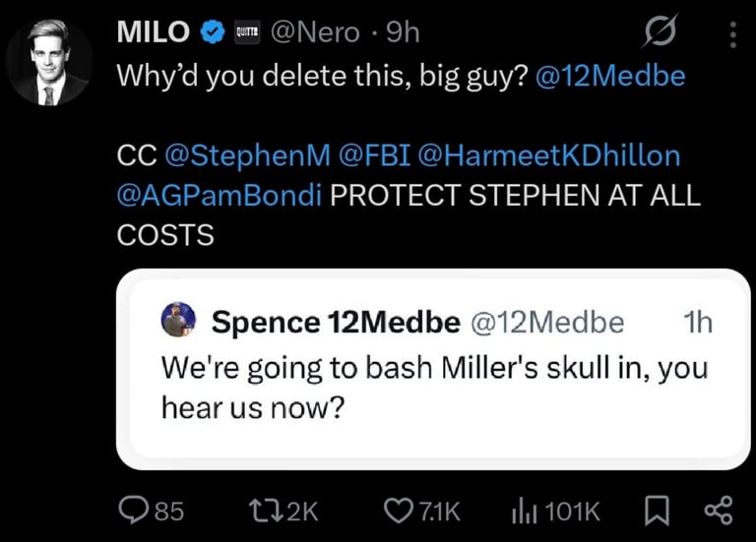Image resolution: width=756 pixels, height=542 pixels.
Task: Open the @AGPamBondi mention link
Action: [x=219, y=195]
